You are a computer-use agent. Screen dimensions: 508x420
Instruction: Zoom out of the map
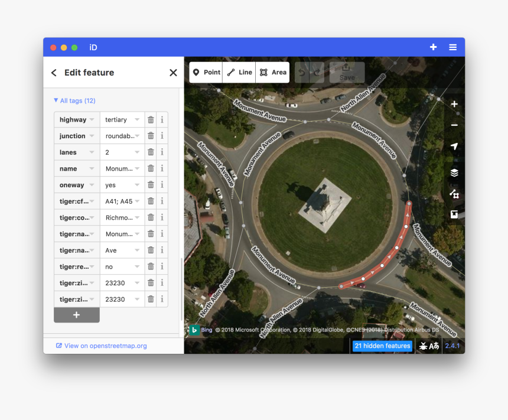454,125
